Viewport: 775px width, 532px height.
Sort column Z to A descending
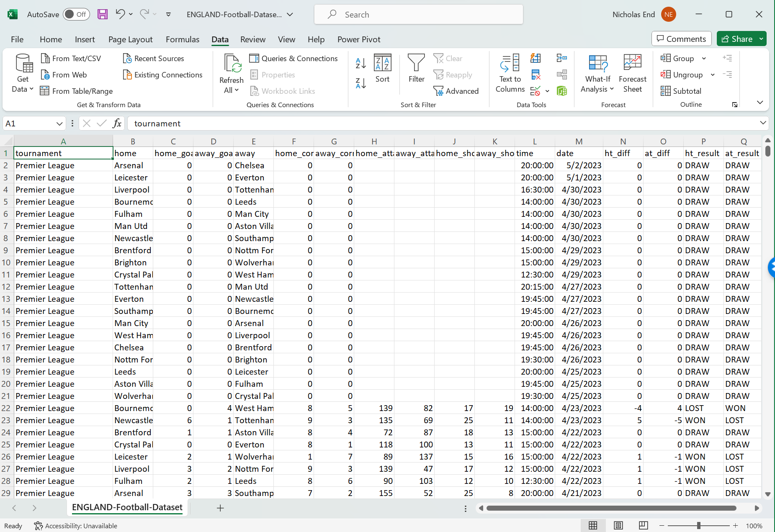(x=360, y=83)
